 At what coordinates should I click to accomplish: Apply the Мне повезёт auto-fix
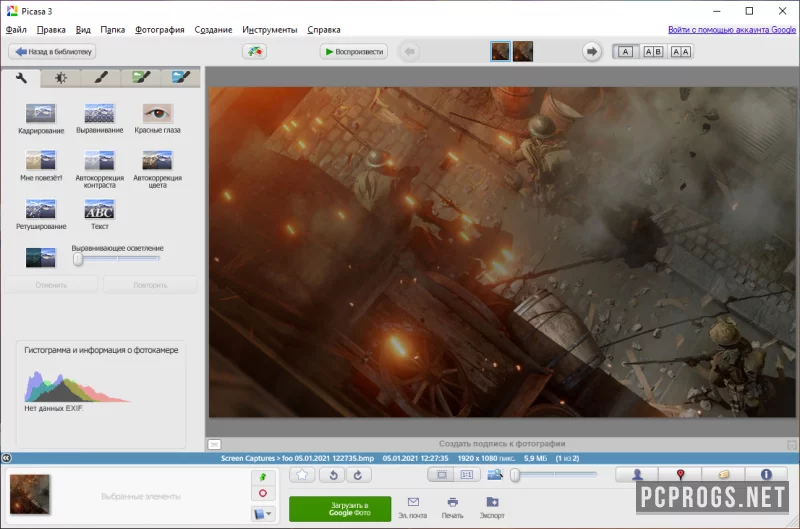41,166
